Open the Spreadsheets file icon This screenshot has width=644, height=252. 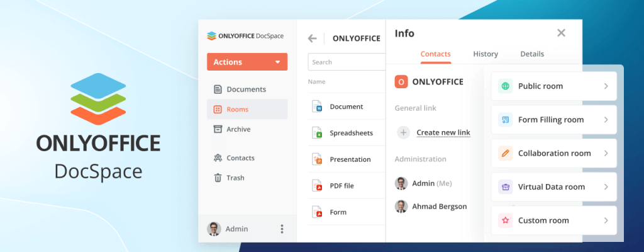(x=318, y=133)
